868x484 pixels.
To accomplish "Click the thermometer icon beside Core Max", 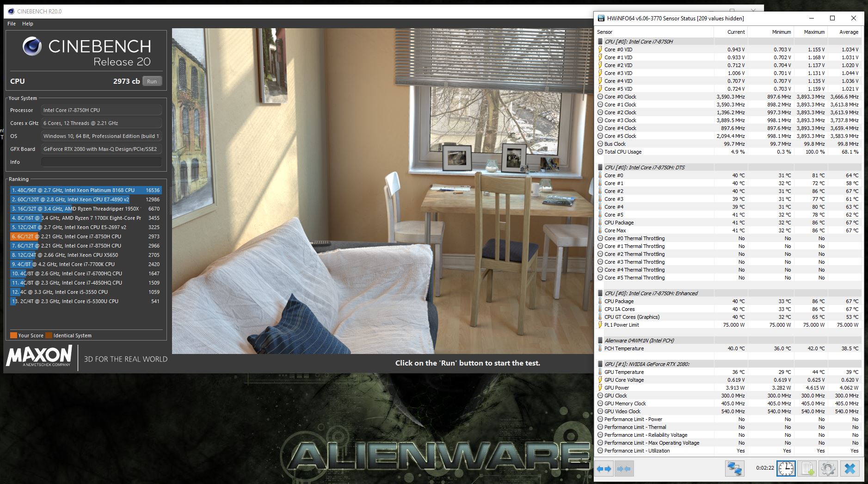I will [x=600, y=230].
